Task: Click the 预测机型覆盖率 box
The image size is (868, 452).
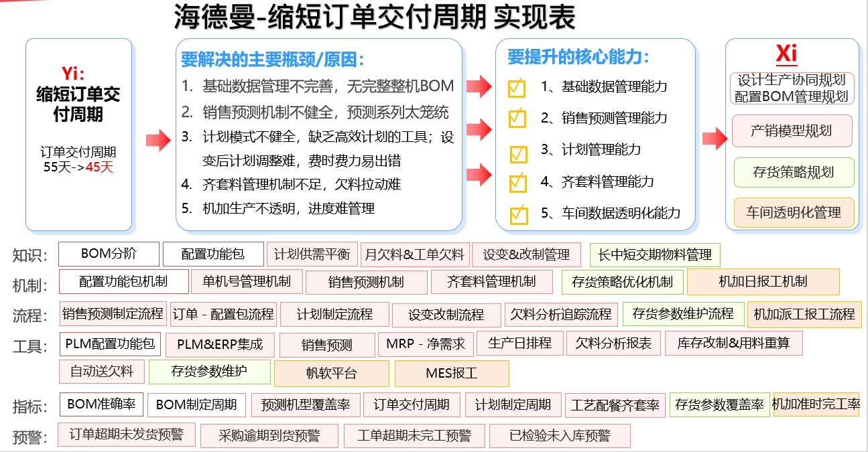Action: (306, 404)
